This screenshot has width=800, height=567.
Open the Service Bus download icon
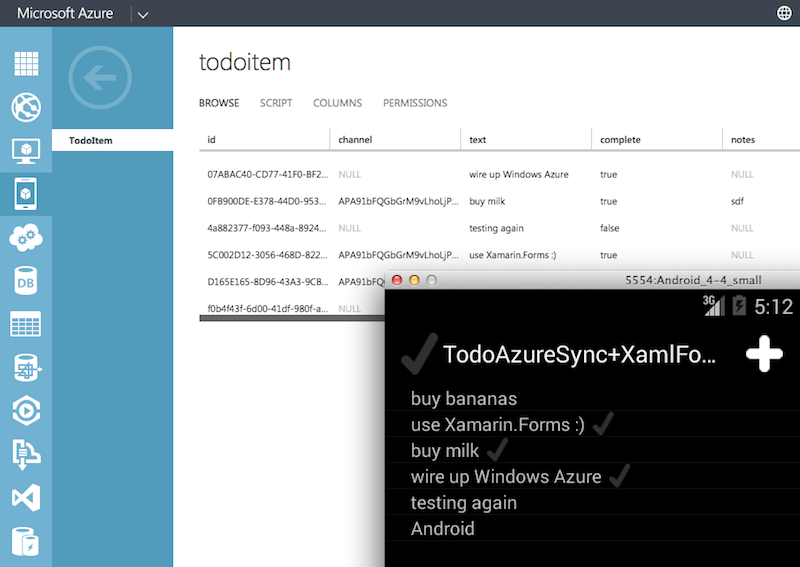[26, 454]
